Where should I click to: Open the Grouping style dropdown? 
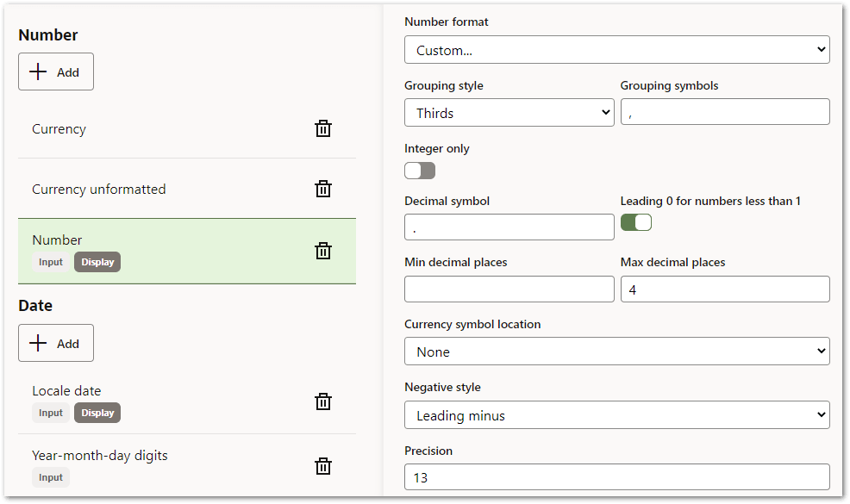click(509, 112)
